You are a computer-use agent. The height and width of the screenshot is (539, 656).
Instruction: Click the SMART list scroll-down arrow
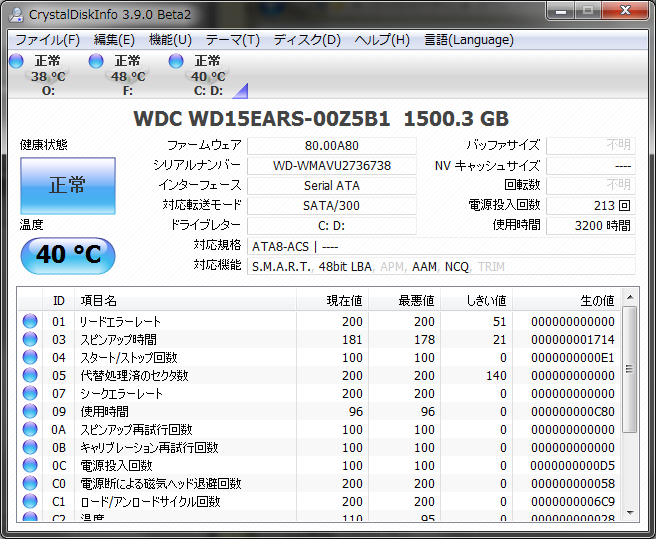pos(630,513)
